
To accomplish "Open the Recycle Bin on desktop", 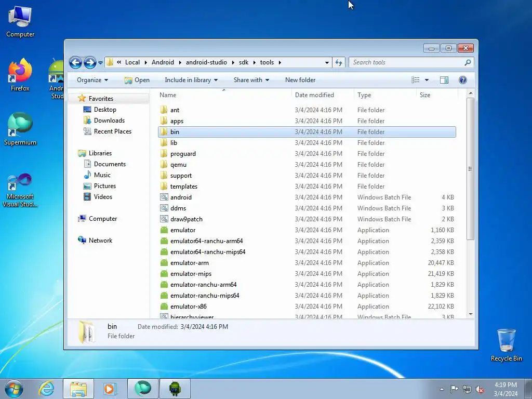I will coord(506,345).
